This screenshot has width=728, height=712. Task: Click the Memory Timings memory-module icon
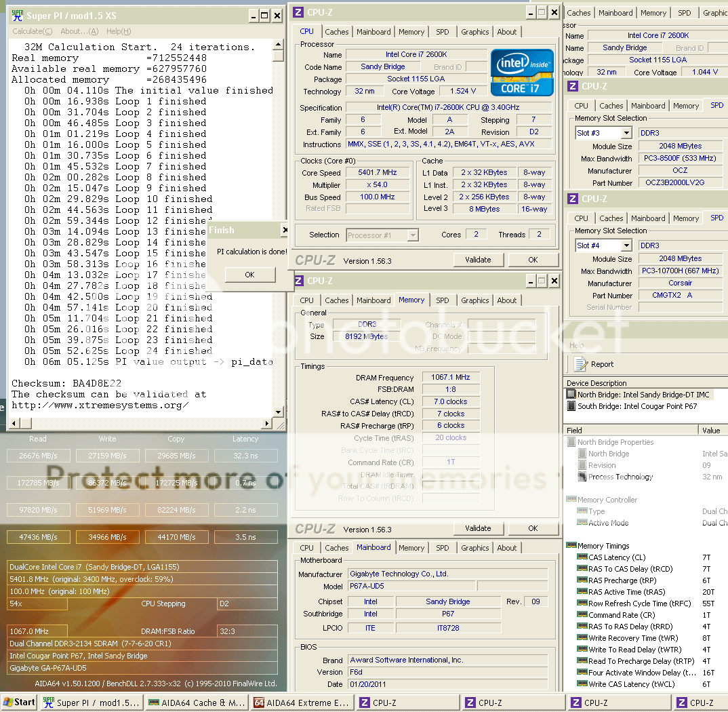point(571,546)
